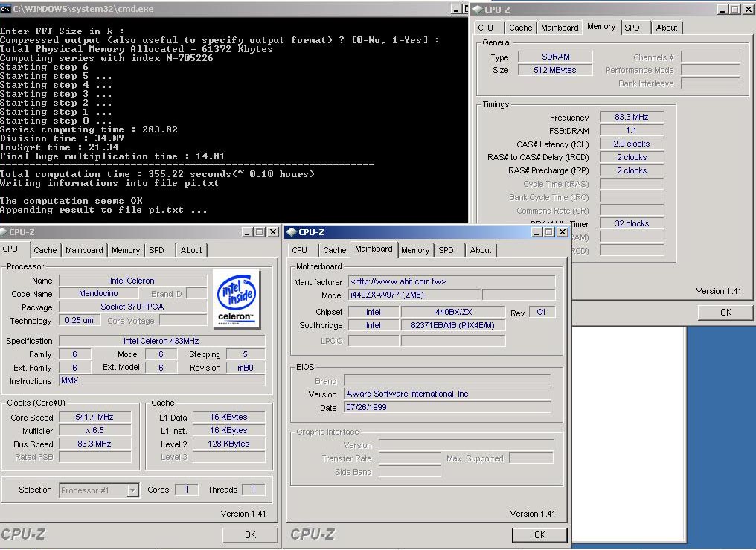Click the Award Software International BIOS version
Screen dimensions: 756x550
(x=447, y=394)
